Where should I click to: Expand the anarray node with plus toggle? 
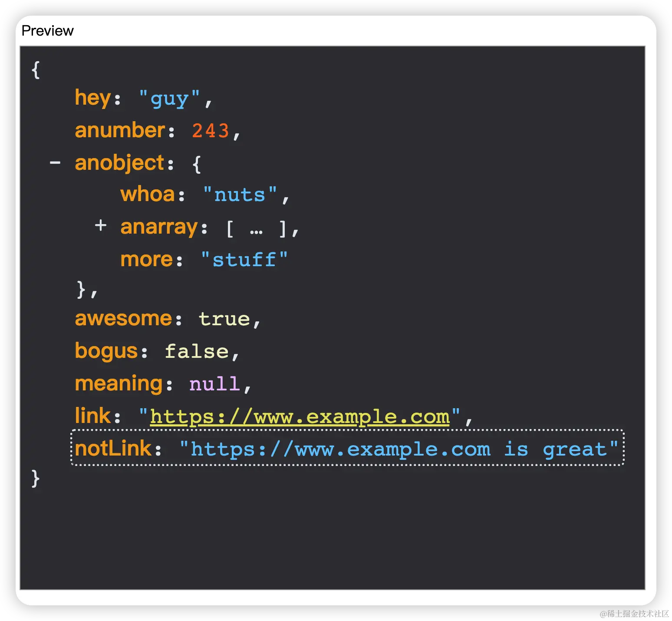click(101, 225)
